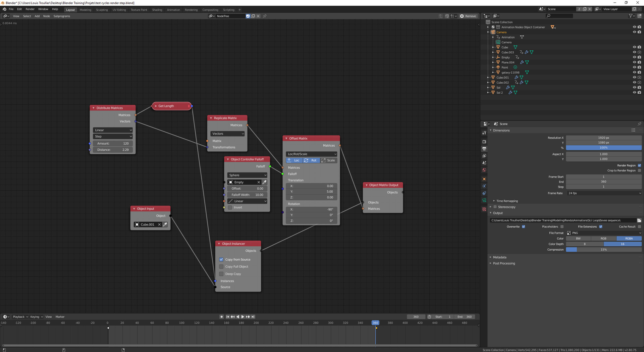Open the Active Tool properties tab

484,133
